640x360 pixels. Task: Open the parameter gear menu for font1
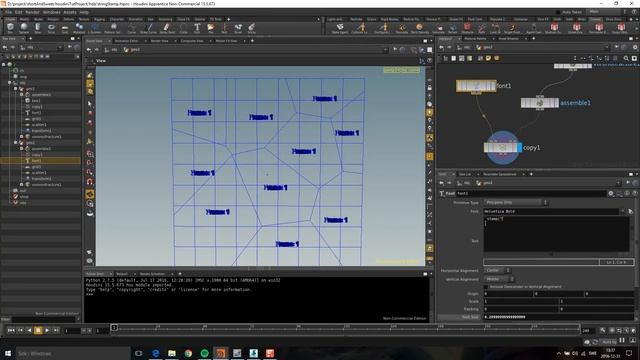(611, 193)
